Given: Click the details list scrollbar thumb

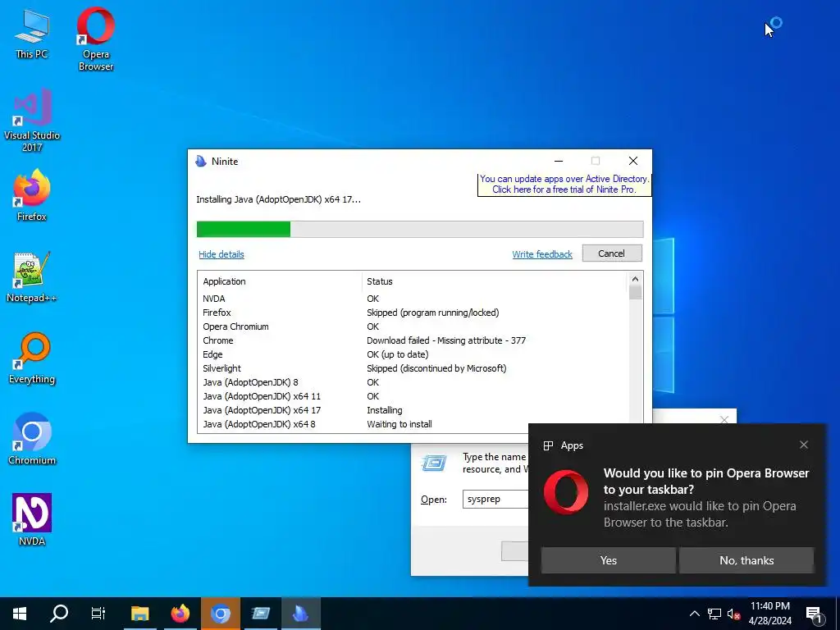Looking at the screenshot, I should [636, 293].
